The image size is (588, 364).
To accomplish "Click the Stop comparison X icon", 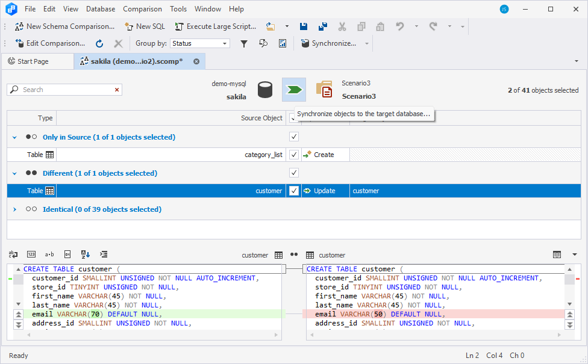I will [118, 43].
